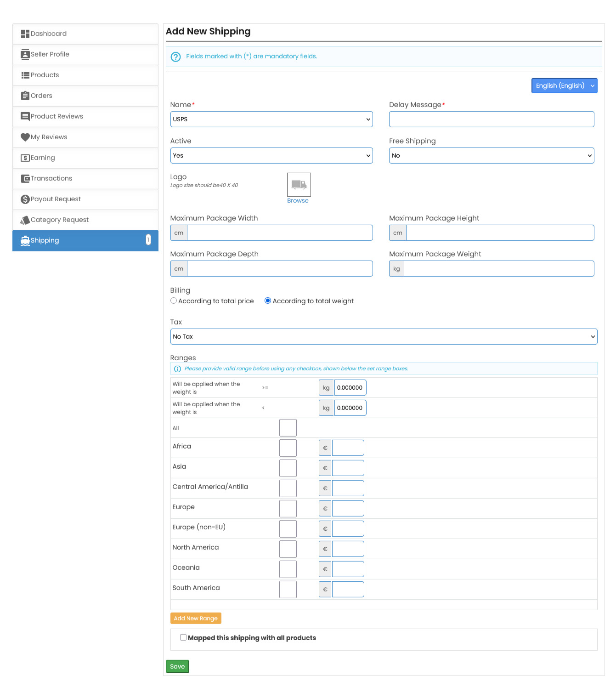Expand the Free Shipping dropdown
The image size is (616, 681).
coord(491,156)
